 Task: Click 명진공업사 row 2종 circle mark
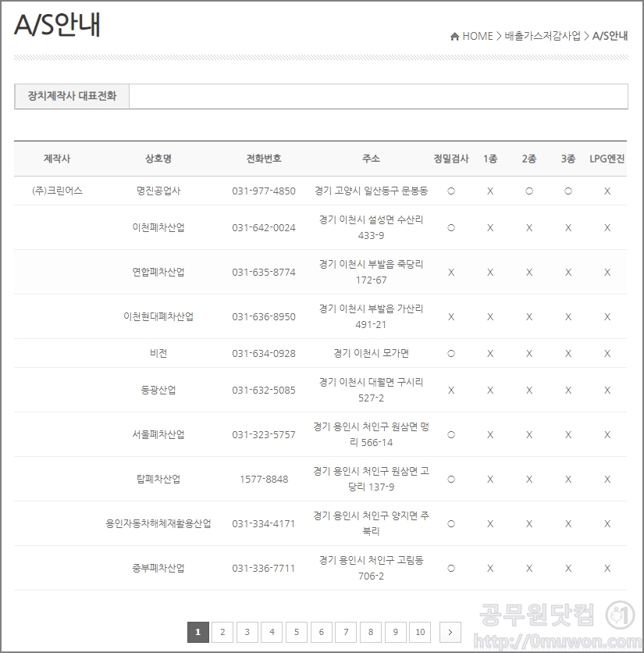click(529, 191)
